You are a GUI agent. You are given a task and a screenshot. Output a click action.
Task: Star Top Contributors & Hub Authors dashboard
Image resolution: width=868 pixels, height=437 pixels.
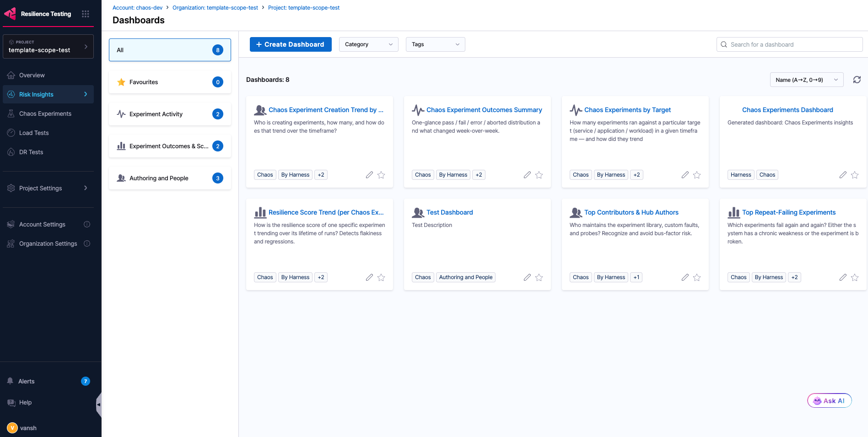[x=697, y=277]
